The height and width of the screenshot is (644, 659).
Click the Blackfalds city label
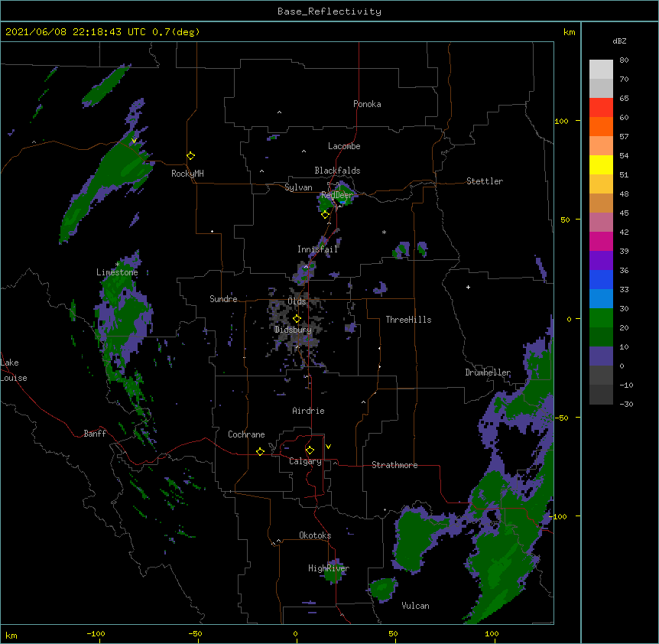point(337,171)
